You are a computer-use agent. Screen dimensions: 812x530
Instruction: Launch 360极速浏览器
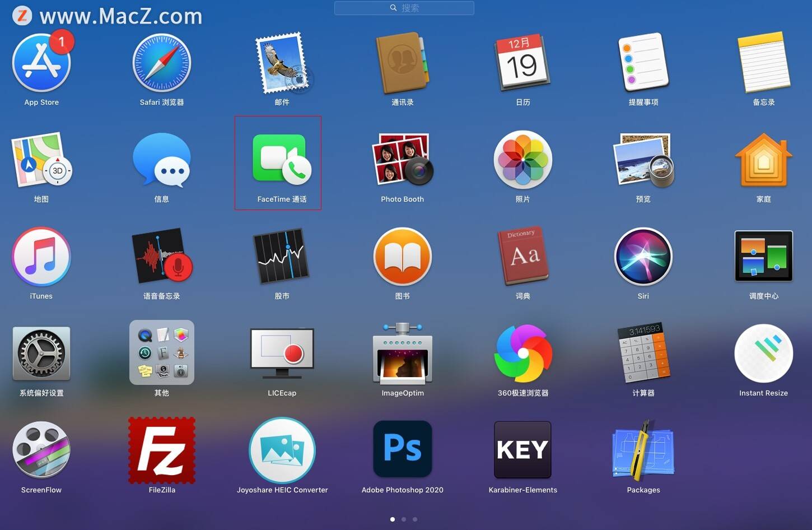click(523, 354)
